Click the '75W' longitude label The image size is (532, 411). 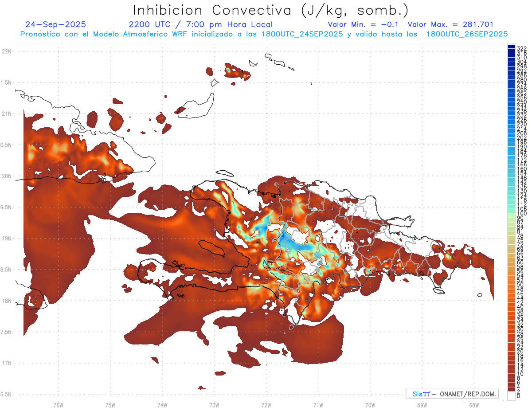[110, 405]
